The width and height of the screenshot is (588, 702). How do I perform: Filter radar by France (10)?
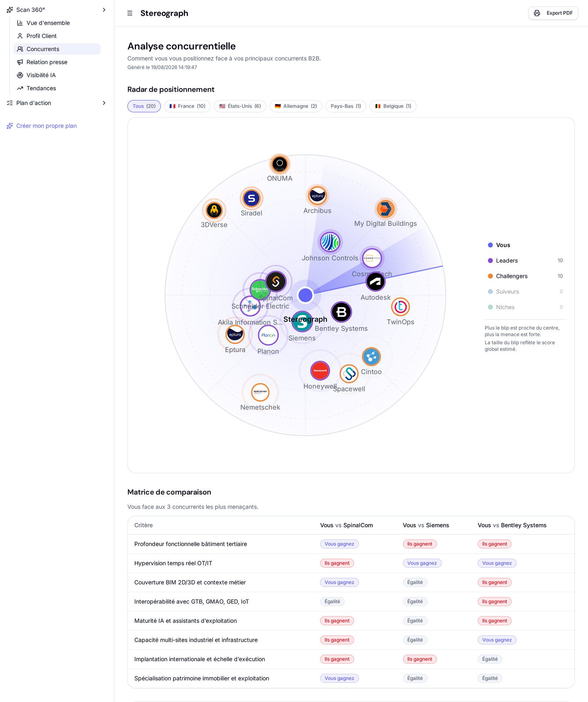pos(187,106)
